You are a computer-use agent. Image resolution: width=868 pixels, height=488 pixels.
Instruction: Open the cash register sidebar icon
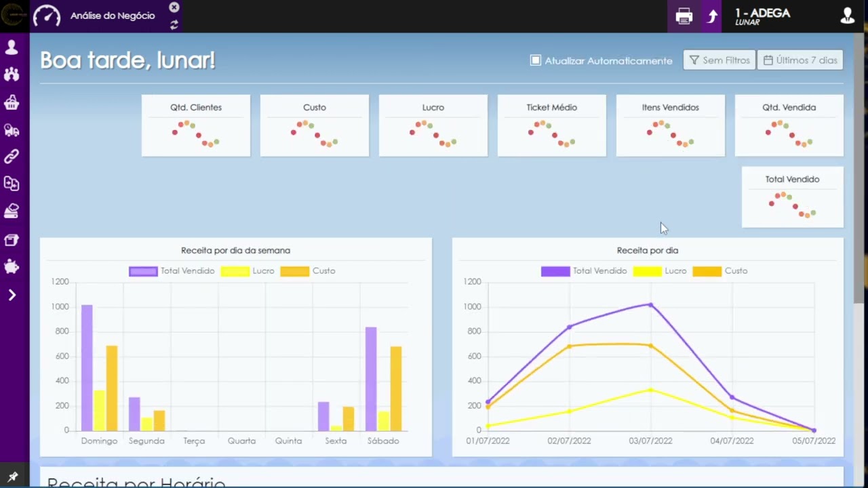pos(12,211)
